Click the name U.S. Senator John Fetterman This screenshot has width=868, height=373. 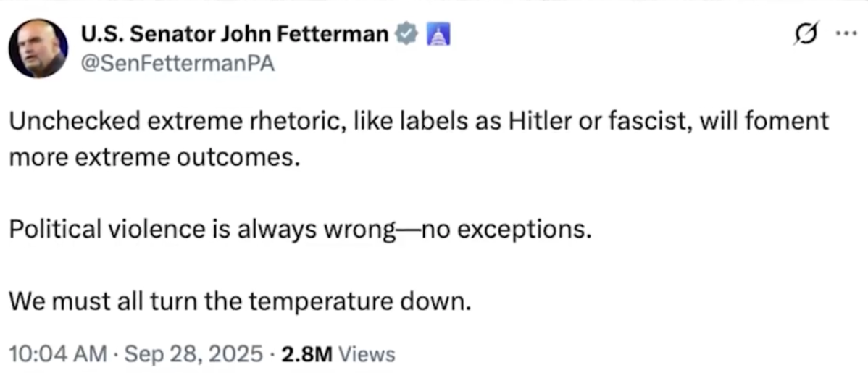(x=235, y=35)
